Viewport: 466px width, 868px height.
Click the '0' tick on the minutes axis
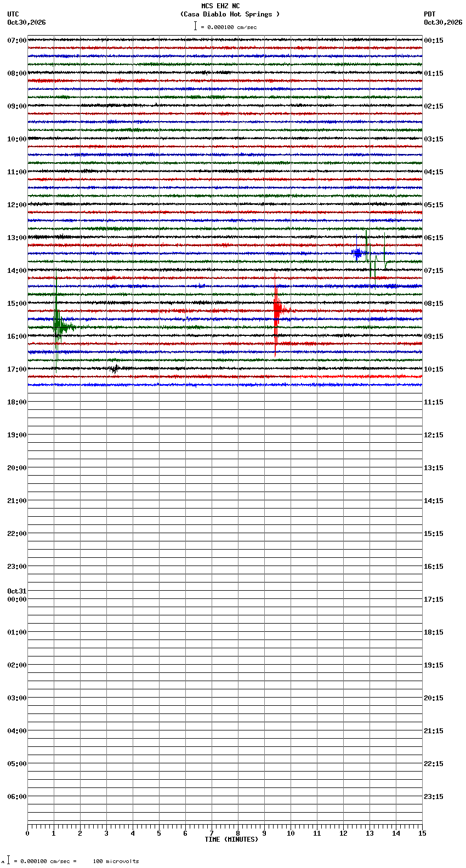(27, 833)
